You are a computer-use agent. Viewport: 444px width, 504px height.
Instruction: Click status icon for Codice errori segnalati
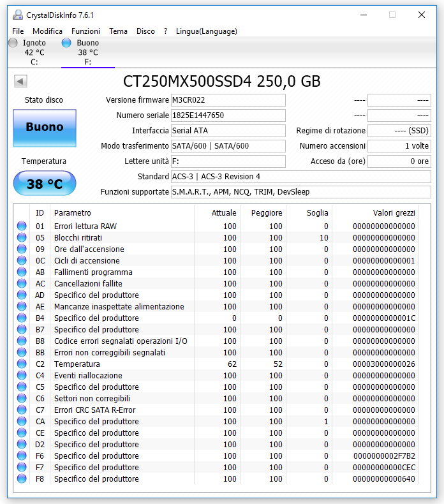coord(22,341)
